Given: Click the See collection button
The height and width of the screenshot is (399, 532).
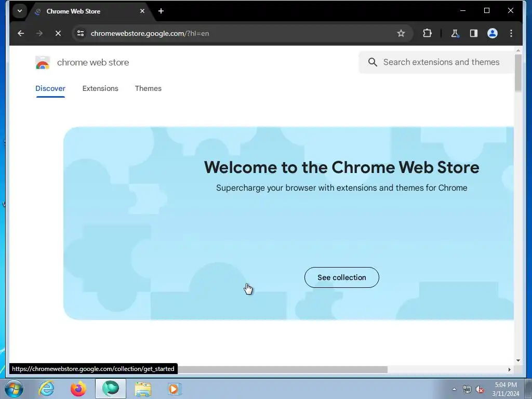Looking at the screenshot, I should coord(342,277).
